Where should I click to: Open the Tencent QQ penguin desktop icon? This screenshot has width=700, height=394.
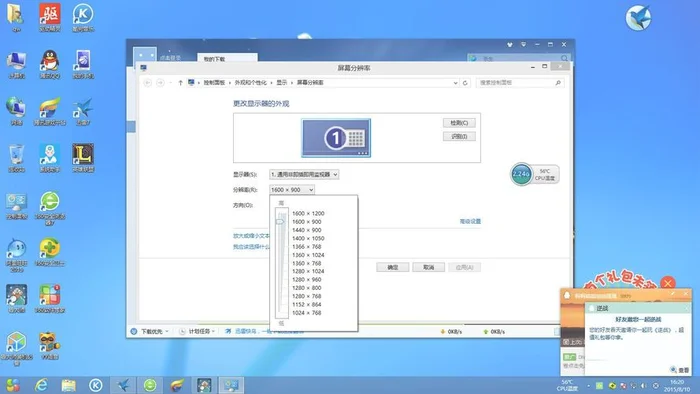pos(50,64)
